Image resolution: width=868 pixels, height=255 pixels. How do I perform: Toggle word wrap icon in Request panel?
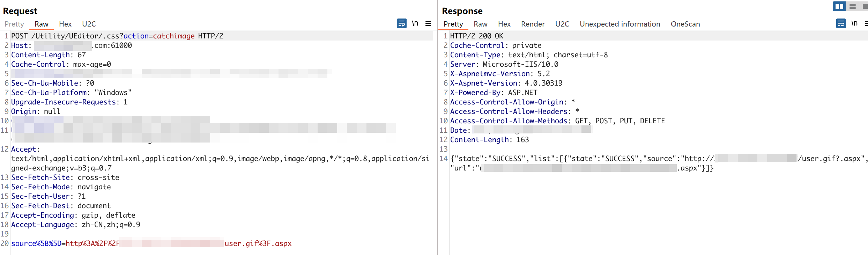(401, 23)
